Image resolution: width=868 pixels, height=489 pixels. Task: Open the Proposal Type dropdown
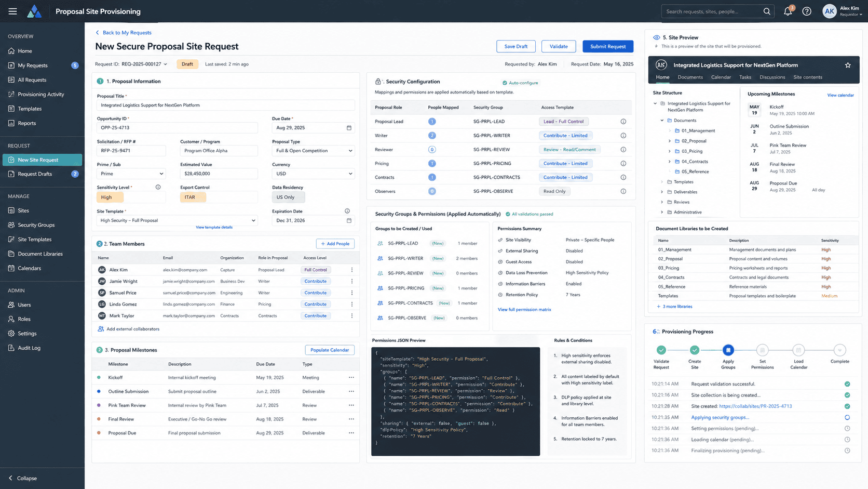coord(313,151)
